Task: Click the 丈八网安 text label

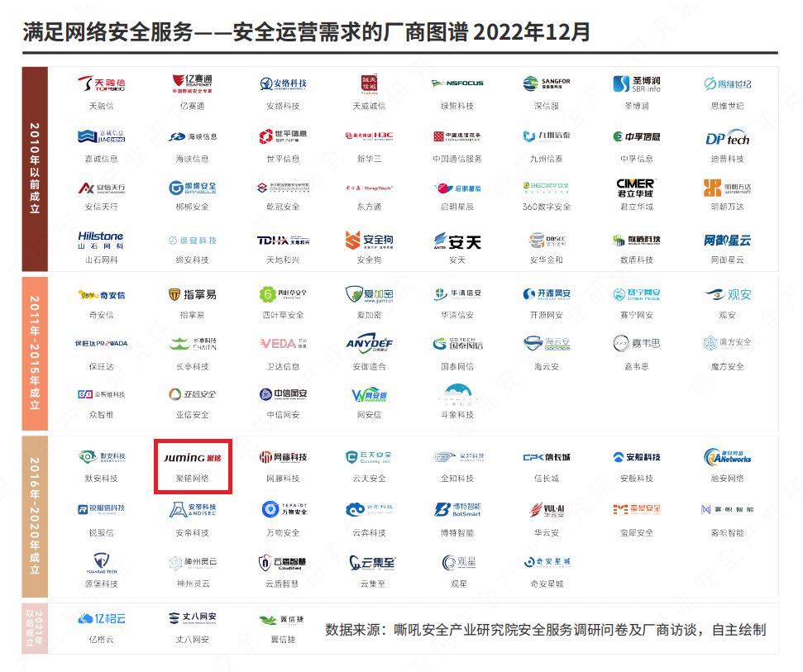Action: click(x=192, y=639)
